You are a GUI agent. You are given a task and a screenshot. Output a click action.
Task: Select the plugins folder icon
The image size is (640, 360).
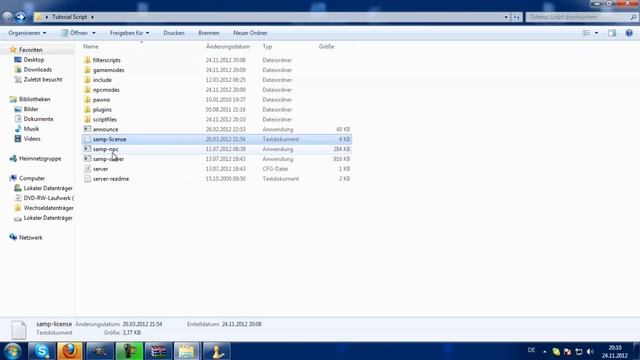tap(87, 109)
